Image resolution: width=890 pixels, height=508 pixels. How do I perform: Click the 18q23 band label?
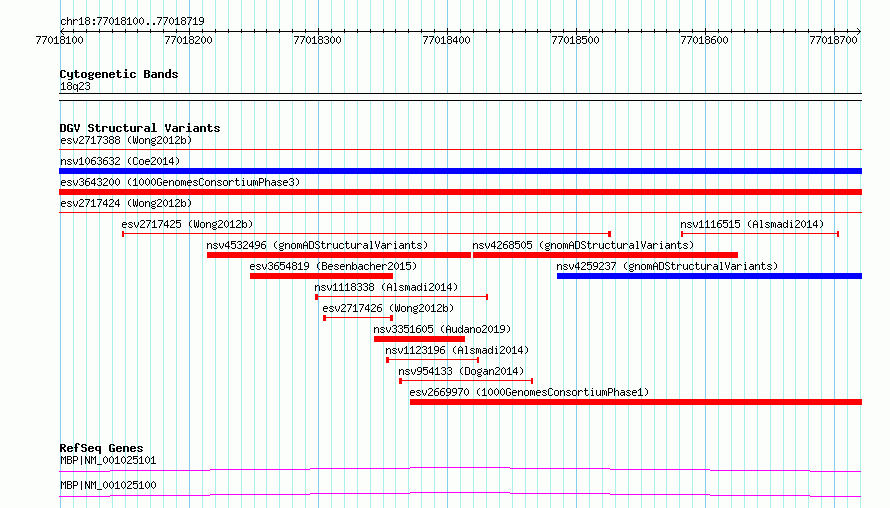click(x=75, y=86)
